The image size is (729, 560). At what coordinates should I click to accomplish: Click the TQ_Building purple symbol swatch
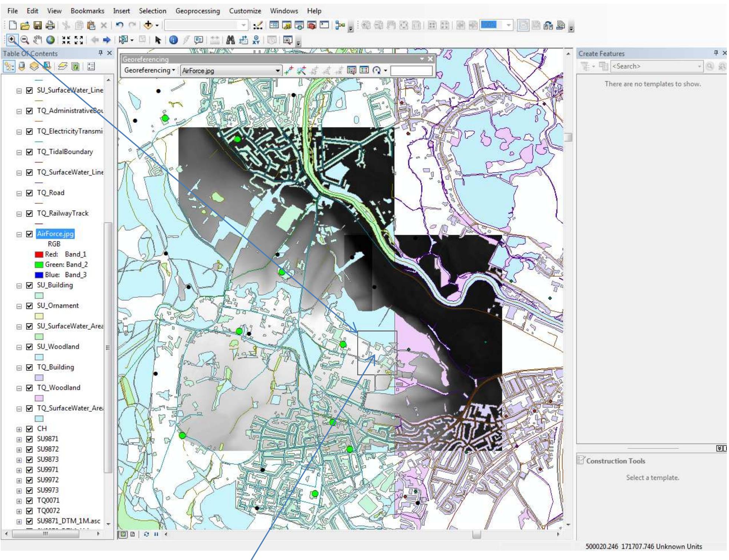[x=39, y=378]
